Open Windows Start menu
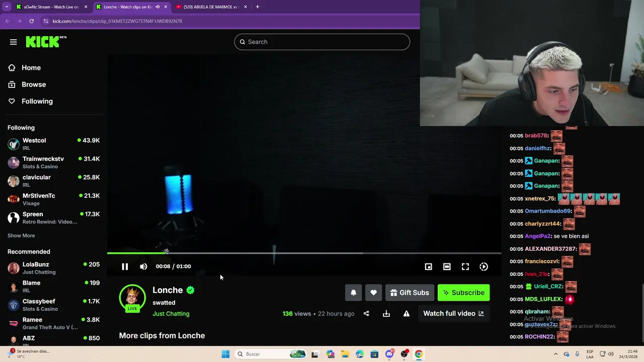The height and width of the screenshot is (362, 644). click(225, 354)
